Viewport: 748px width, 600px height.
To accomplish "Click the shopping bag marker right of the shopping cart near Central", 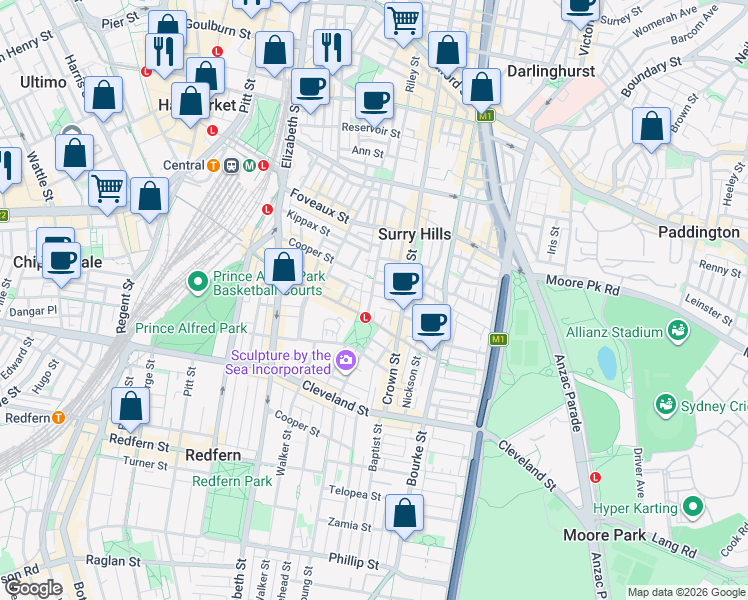I will click(x=149, y=197).
